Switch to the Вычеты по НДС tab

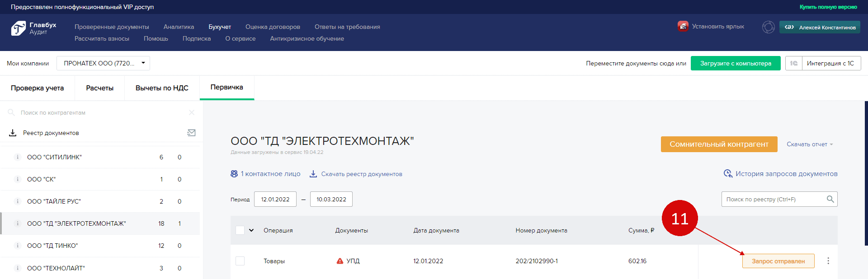coord(162,88)
